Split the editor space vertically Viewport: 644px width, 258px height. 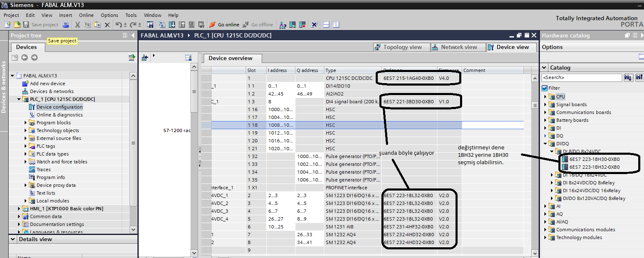pos(336,25)
